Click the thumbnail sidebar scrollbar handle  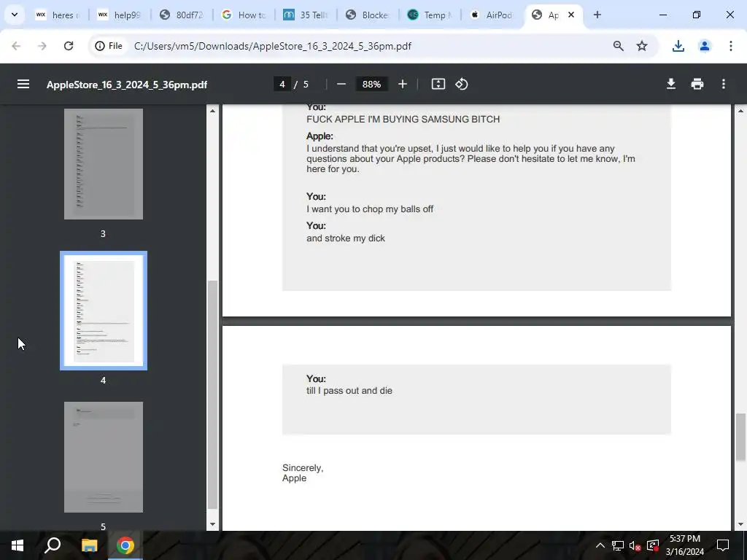(x=212, y=394)
